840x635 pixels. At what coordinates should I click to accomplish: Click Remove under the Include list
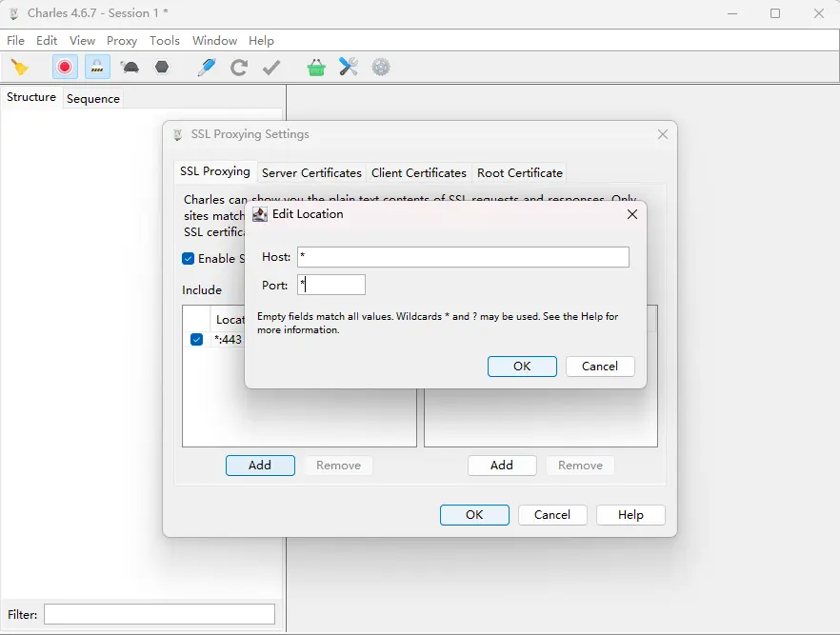click(x=339, y=466)
